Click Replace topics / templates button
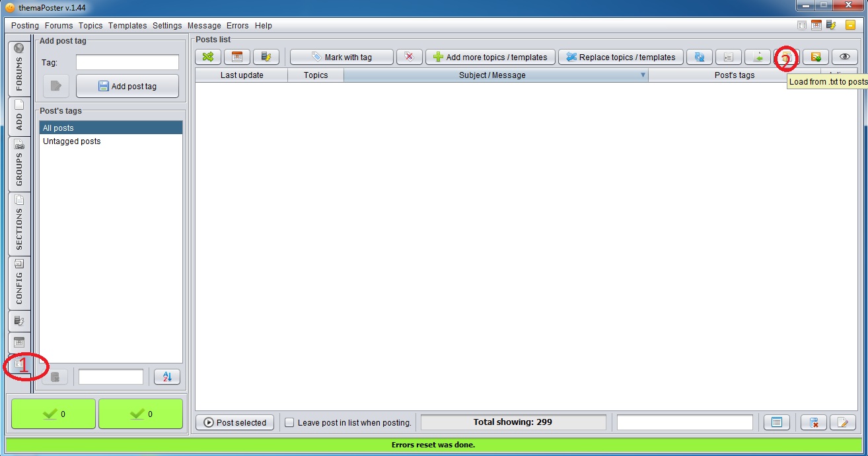 click(621, 57)
